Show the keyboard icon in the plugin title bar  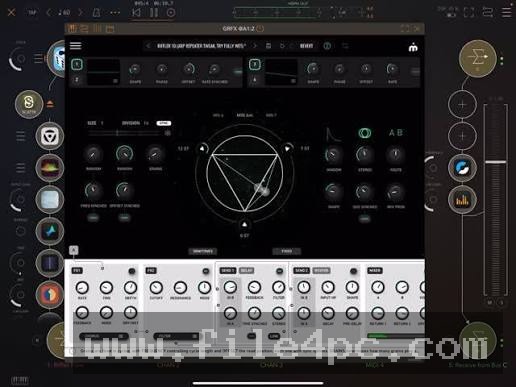[72, 29]
